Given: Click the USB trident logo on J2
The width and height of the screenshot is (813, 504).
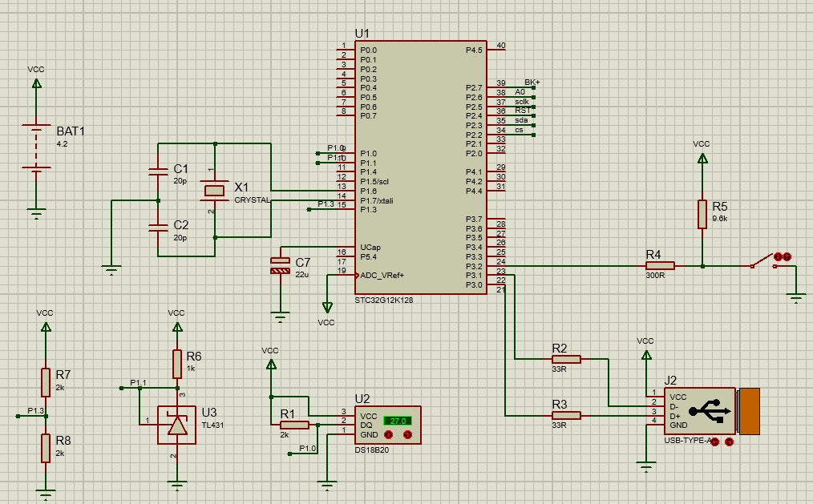Looking at the screenshot, I should tap(710, 409).
